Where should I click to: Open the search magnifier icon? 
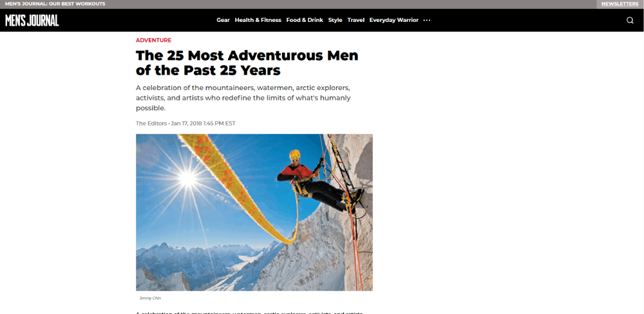point(630,20)
